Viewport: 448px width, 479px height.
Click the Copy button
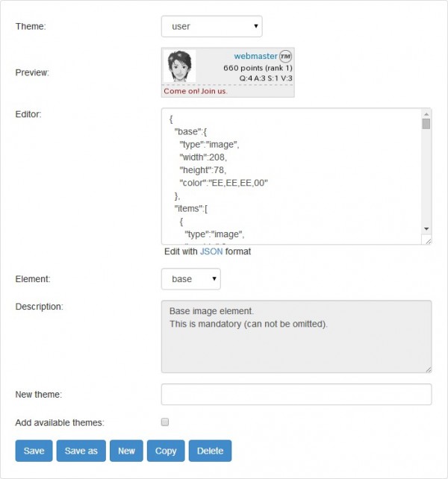point(166,451)
